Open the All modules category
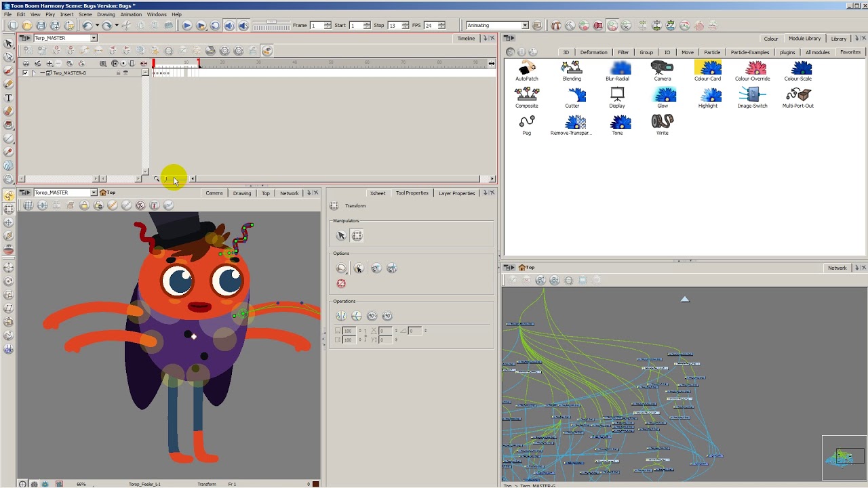Viewport: 868px width, 488px height. tap(817, 52)
